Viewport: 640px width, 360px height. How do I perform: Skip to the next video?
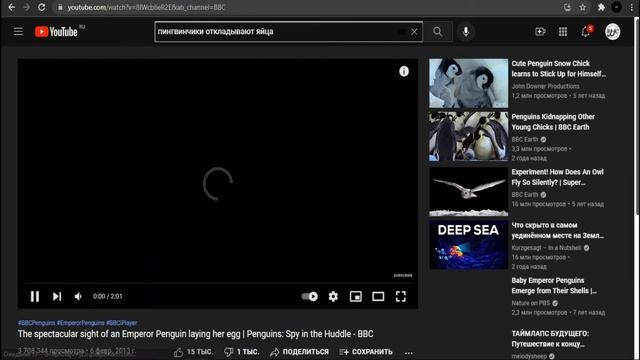(x=57, y=296)
